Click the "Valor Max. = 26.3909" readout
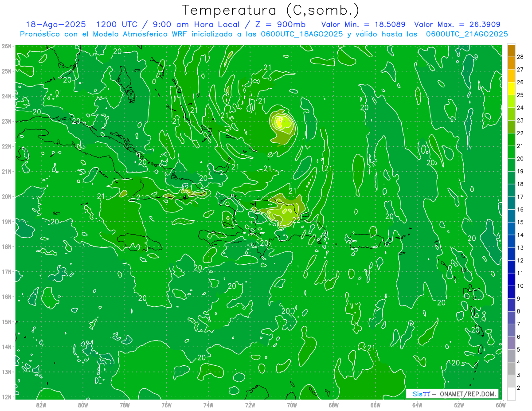532x411 pixels. pos(458,24)
